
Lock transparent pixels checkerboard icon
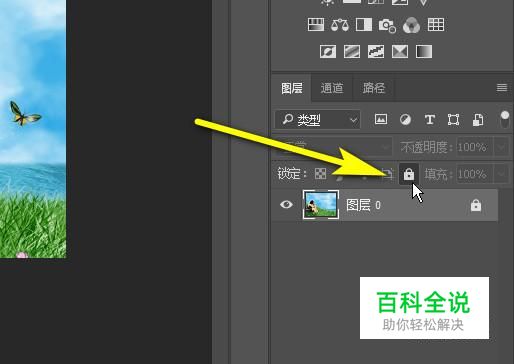321,173
